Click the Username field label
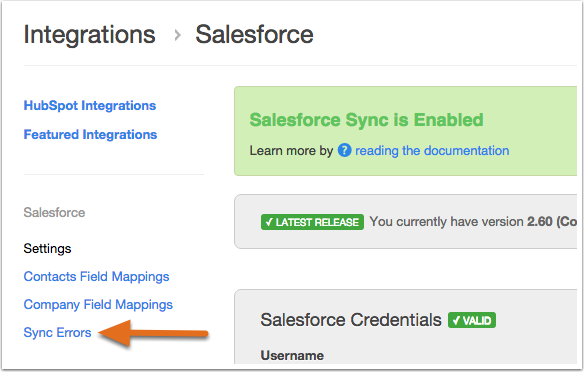 click(292, 355)
